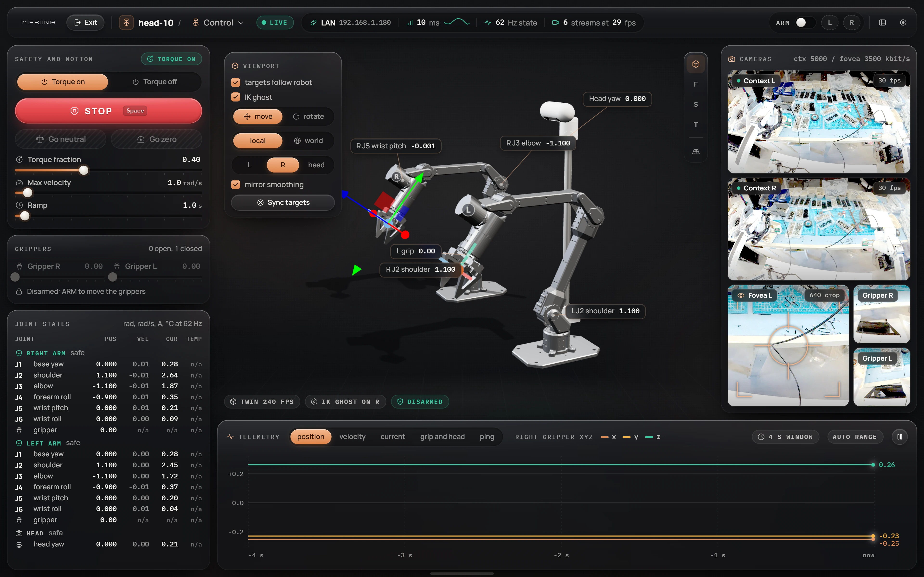Select the 3D perspective cube view icon
The height and width of the screenshot is (577, 924).
[696, 64]
